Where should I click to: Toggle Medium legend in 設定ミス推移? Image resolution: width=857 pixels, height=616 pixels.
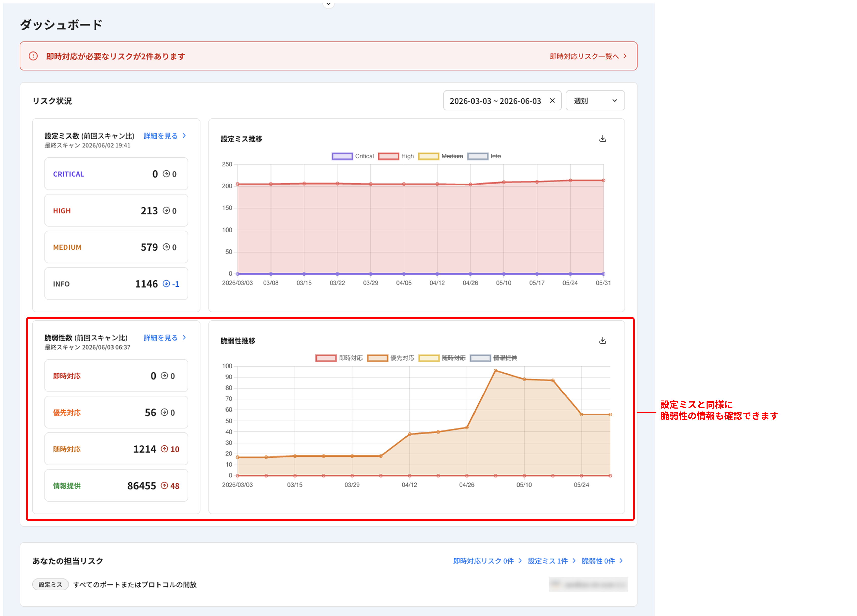point(441,156)
